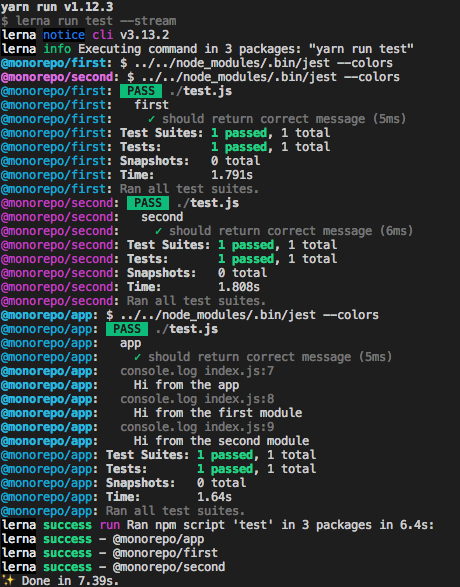Click the time value '1.808s'
This screenshot has width=460, height=587.
[239, 287]
